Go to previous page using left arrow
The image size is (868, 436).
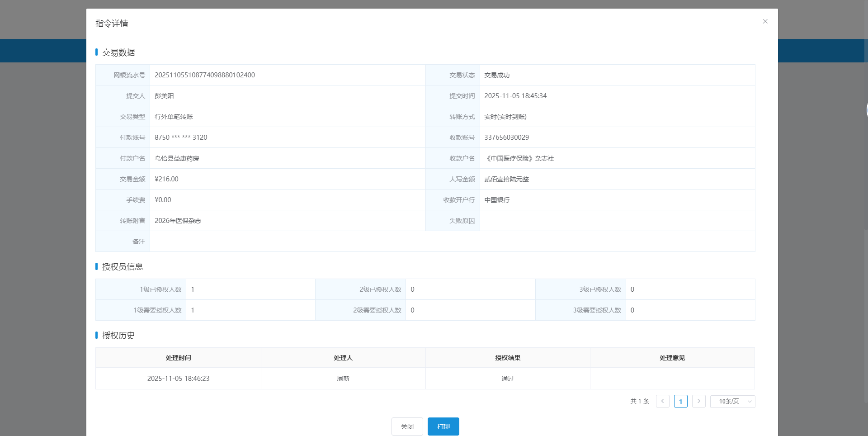click(662, 401)
